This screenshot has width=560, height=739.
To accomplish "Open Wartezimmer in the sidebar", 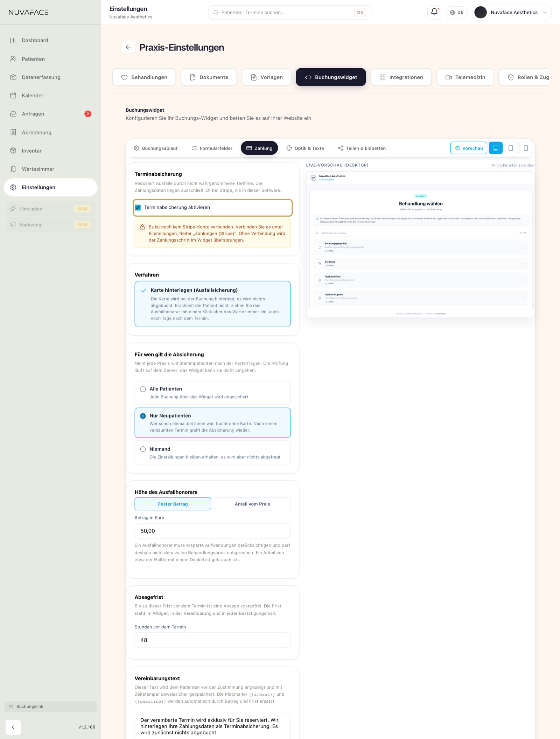I will click(50, 169).
